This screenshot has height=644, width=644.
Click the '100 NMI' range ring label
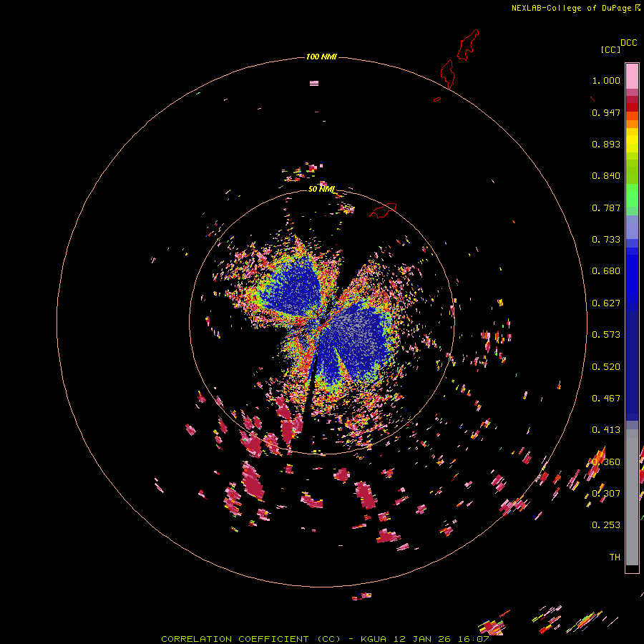[x=321, y=57]
